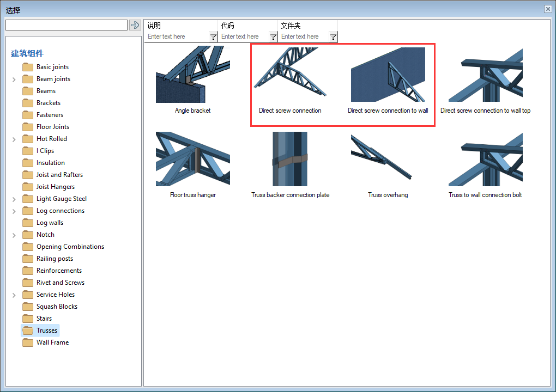Viewport: 556px width, 392px height.
Task: Select the Truss overhang thumbnail
Action: pyautogui.click(x=381, y=157)
